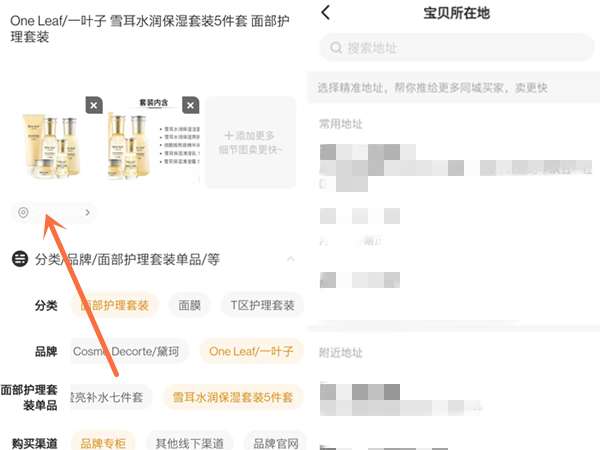This screenshot has width=600, height=450.
Task: Click the category list icon beside 分类/品牌
Action: tap(20, 259)
